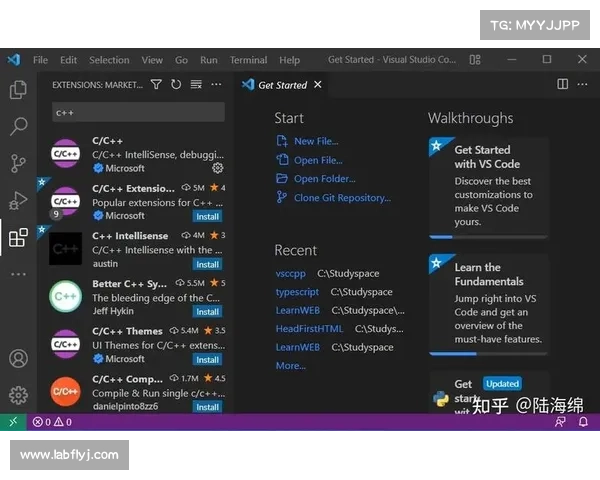This screenshot has height=480, width=600.
Task: Customize layout from title bar icon
Action: click(x=475, y=60)
